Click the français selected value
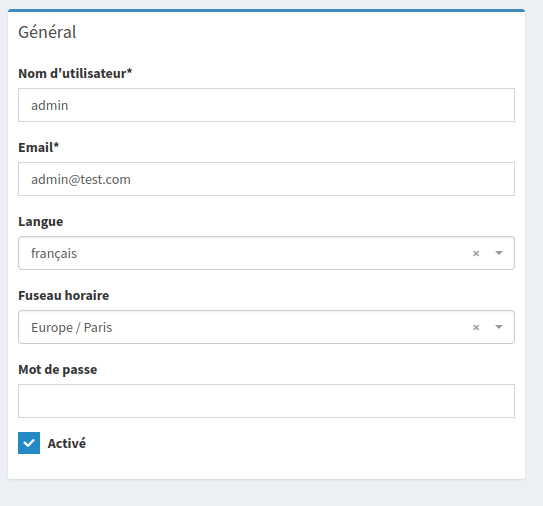This screenshot has height=506, width=543. click(x=54, y=254)
